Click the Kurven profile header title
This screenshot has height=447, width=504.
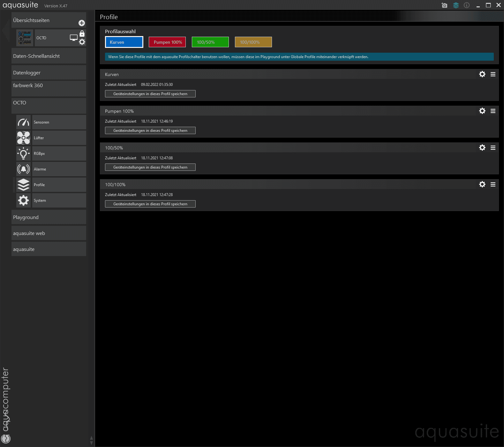[x=112, y=74]
